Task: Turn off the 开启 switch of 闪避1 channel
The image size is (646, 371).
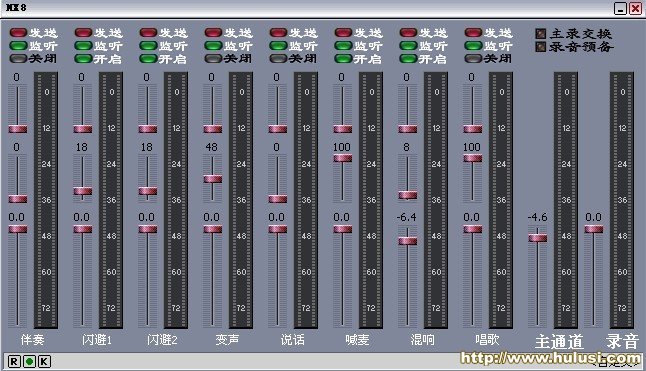Action: [83, 58]
